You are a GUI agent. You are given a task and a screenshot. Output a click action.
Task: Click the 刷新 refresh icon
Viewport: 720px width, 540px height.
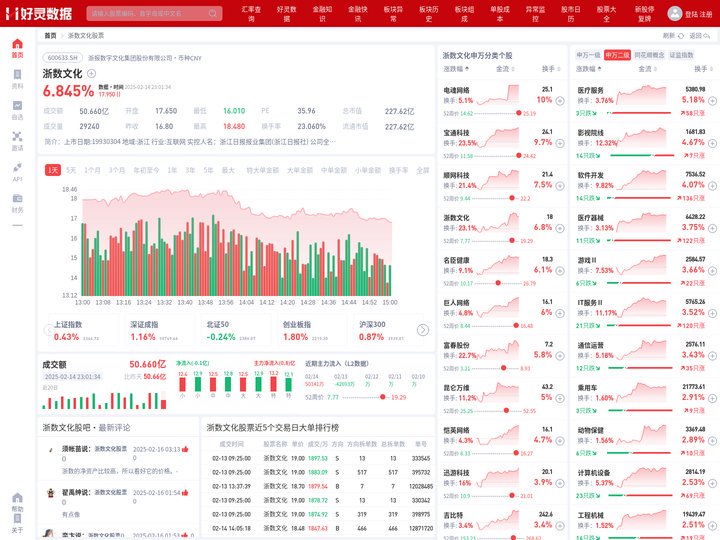[x=681, y=36]
